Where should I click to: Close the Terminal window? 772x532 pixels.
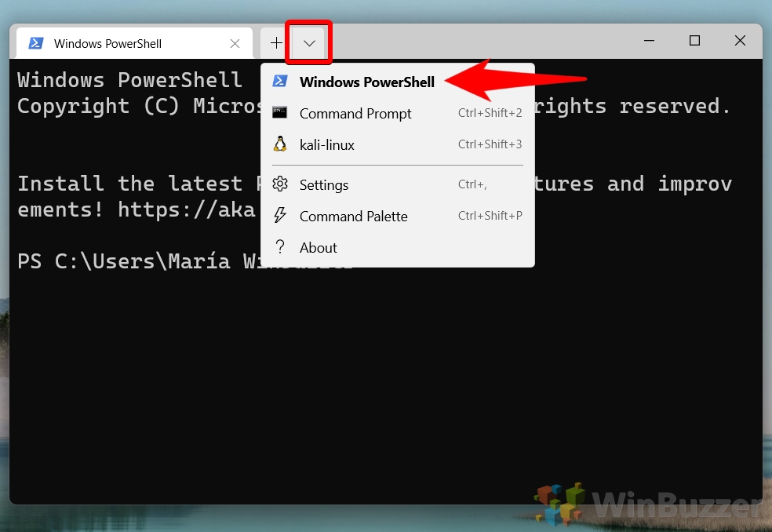[740, 41]
